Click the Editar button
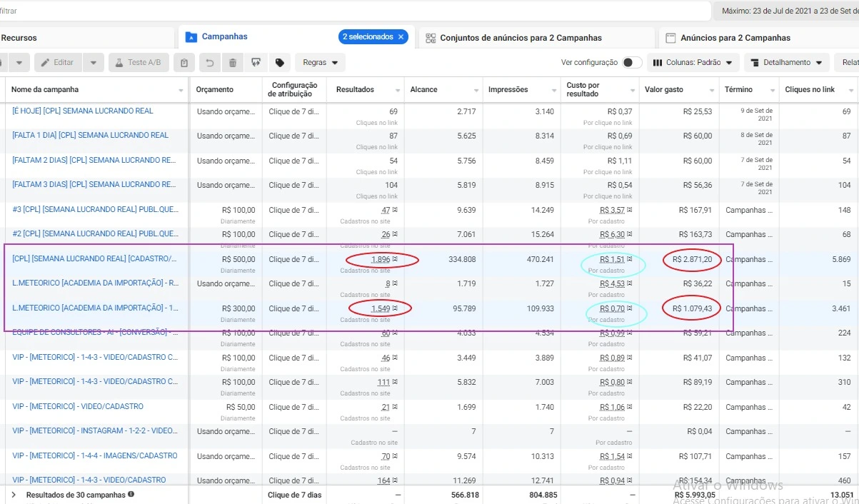The image size is (859, 504). [57, 63]
